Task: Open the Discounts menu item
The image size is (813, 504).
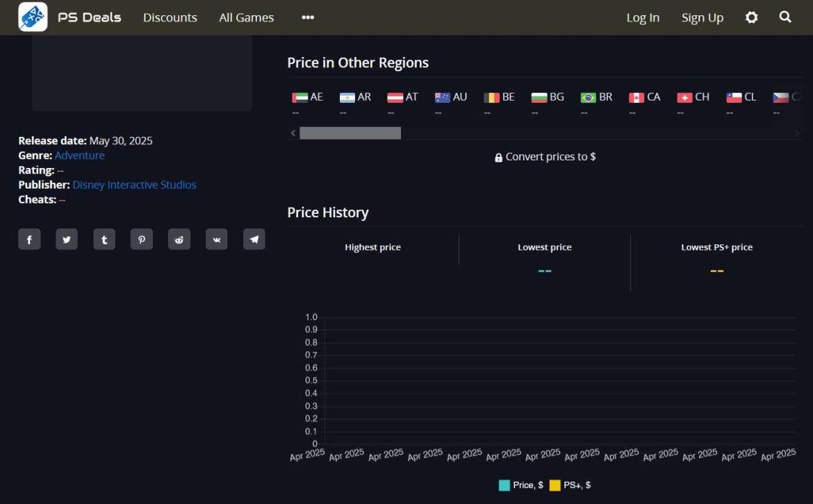Action: pyautogui.click(x=170, y=17)
